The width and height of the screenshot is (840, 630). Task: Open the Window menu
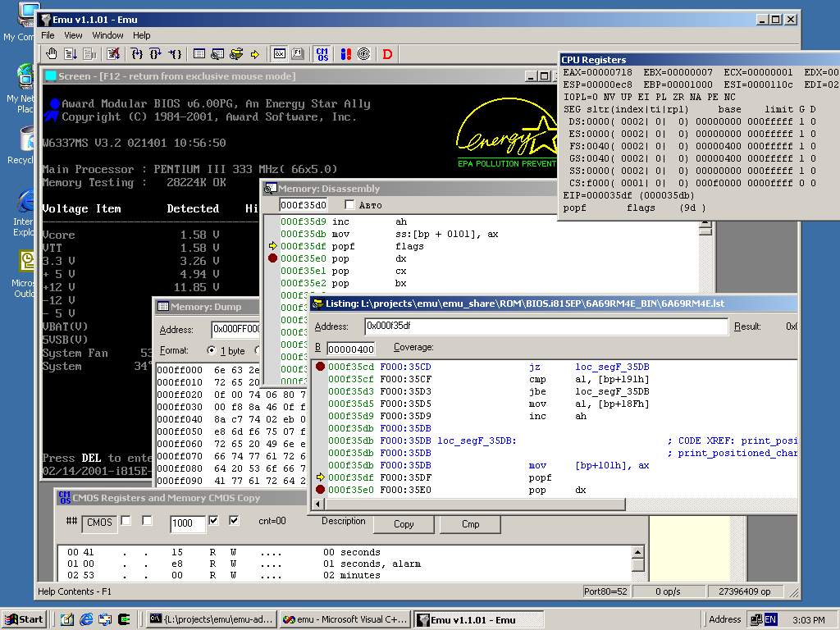pyautogui.click(x=107, y=35)
